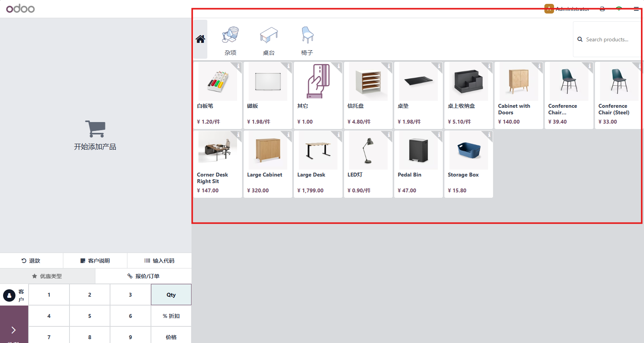The height and width of the screenshot is (343, 644).
Task: Click the 输入代码 enter code button
Action: click(x=159, y=261)
